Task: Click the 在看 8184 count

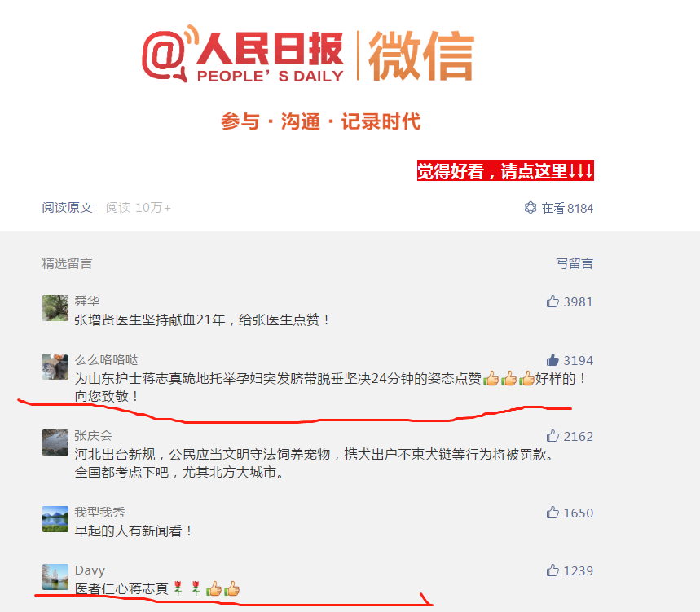Action: pyautogui.click(x=567, y=208)
